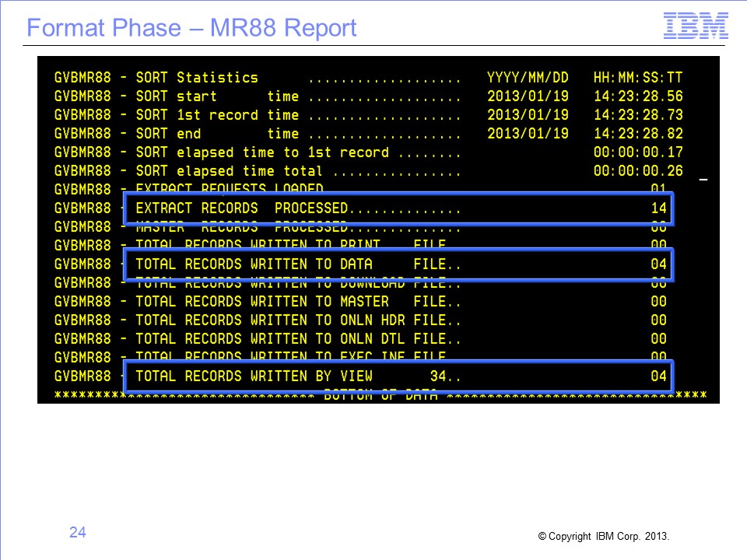Select the MASTER FILE record count 00

(x=659, y=302)
